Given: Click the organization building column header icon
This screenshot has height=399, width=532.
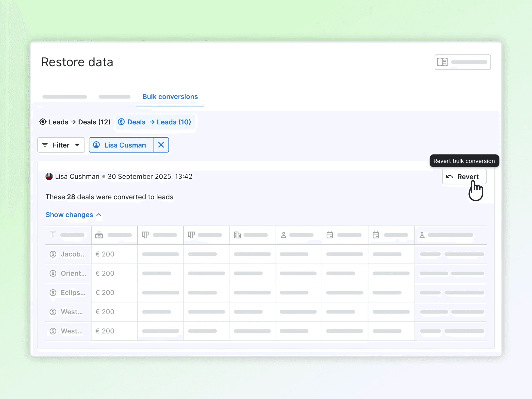Looking at the screenshot, I should click(237, 235).
